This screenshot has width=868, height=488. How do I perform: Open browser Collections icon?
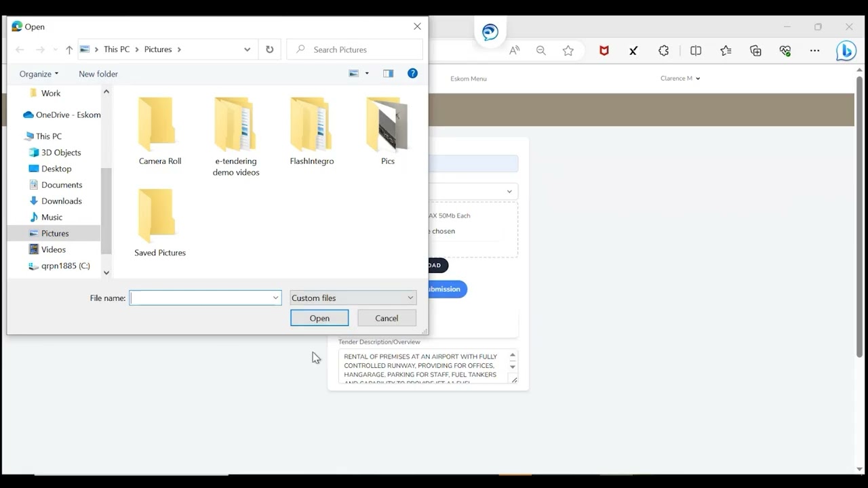pos(755,51)
